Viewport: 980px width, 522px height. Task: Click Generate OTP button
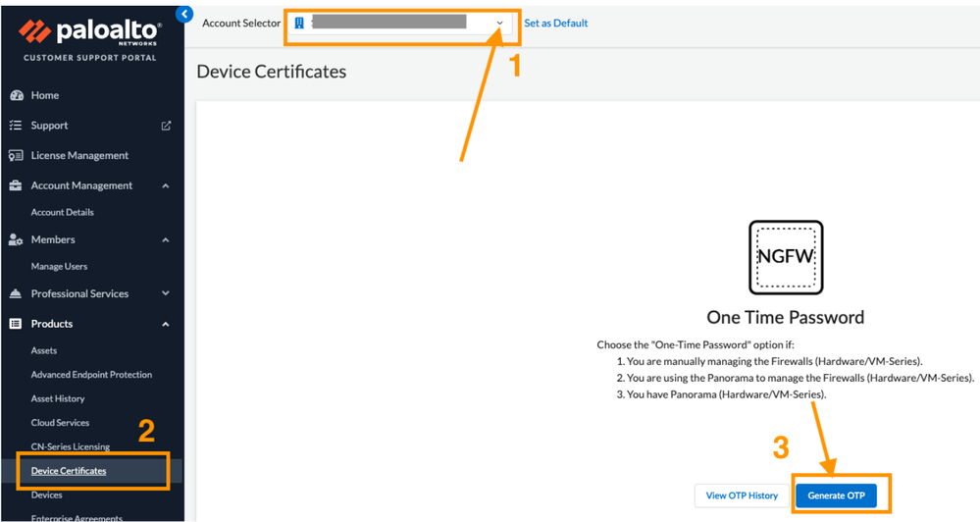click(x=836, y=496)
